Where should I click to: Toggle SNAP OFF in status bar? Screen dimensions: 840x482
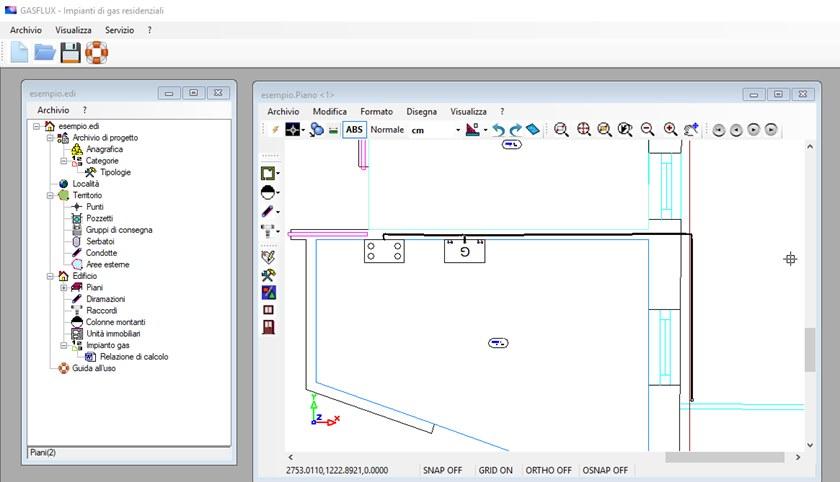tap(444, 469)
